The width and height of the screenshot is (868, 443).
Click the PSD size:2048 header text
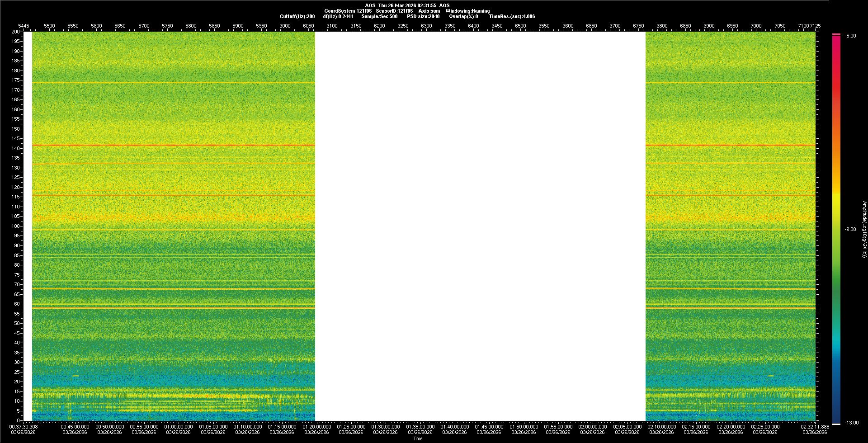click(423, 16)
